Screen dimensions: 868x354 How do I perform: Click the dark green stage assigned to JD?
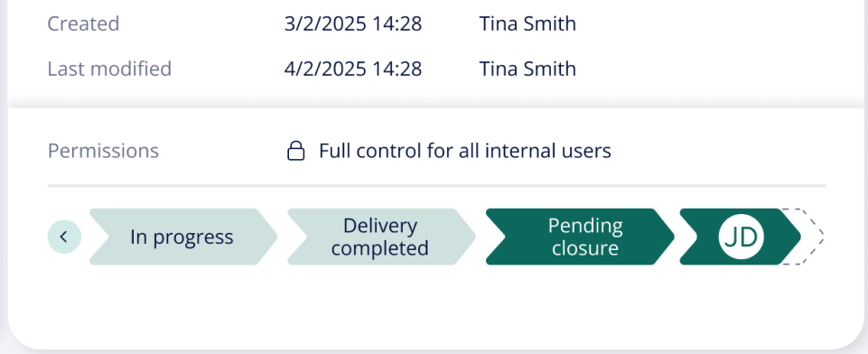[x=740, y=237]
